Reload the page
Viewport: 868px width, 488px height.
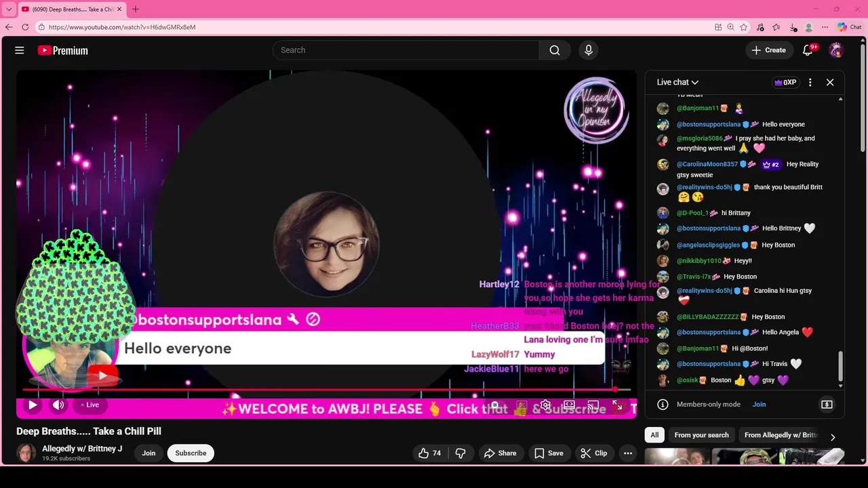click(25, 27)
